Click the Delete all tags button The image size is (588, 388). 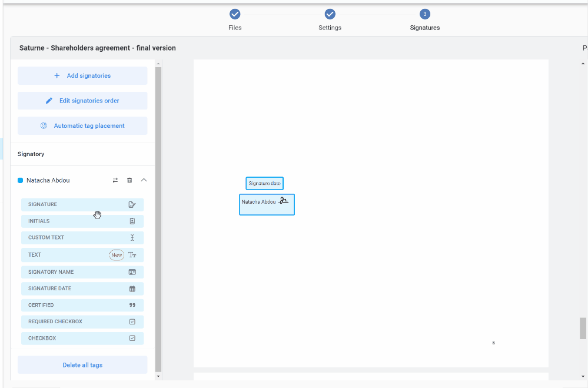pos(82,365)
